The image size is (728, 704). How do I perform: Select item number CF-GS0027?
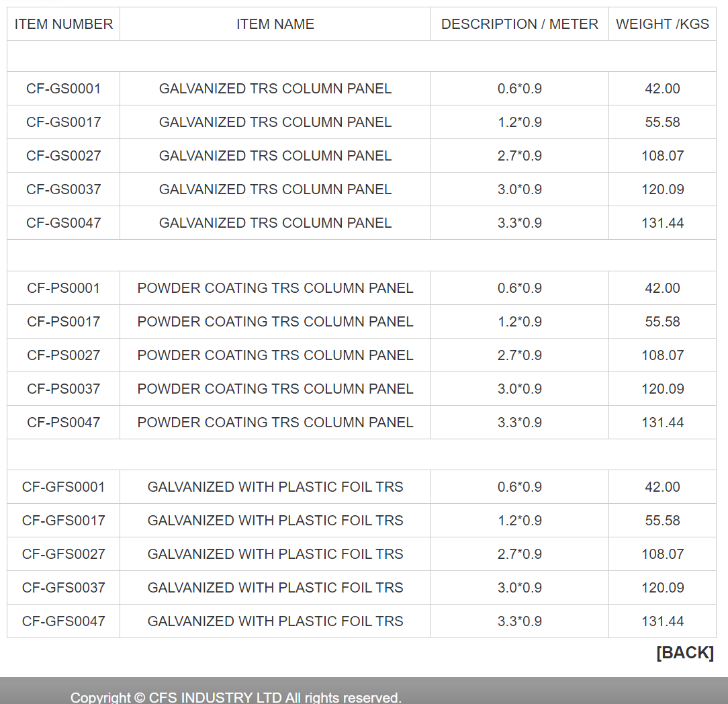[64, 156]
